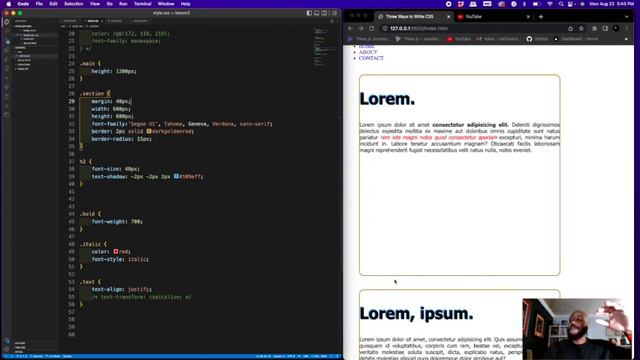Image resolution: width=640 pixels, height=360 pixels.
Task: Click the CONTACT navigation link on page
Action: [x=371, y=58]
